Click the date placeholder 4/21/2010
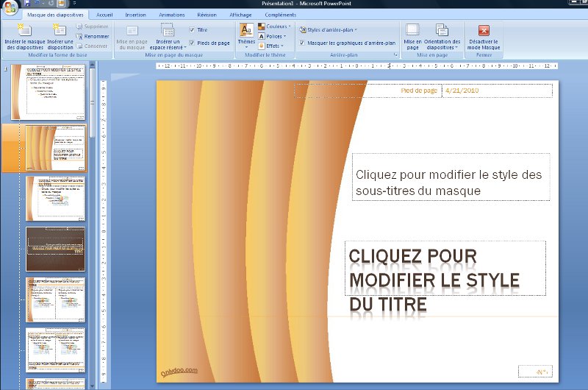 coord(498,91)
